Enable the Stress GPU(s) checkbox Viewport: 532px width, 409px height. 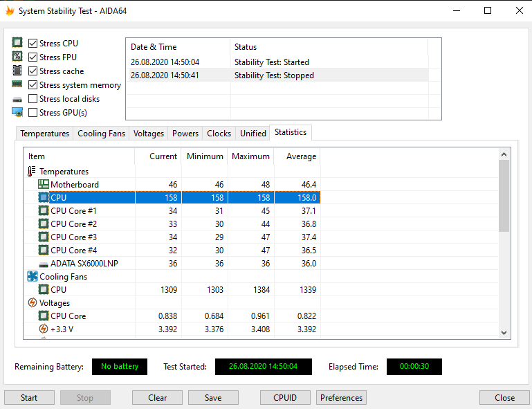click(x=33, y=112)
